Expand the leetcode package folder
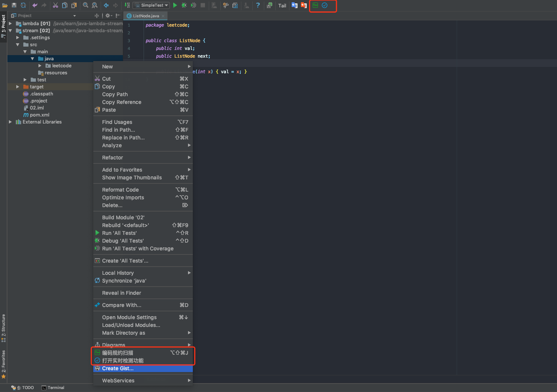Image resolution: width=557 pixels, height=392 pixels. 40,66
